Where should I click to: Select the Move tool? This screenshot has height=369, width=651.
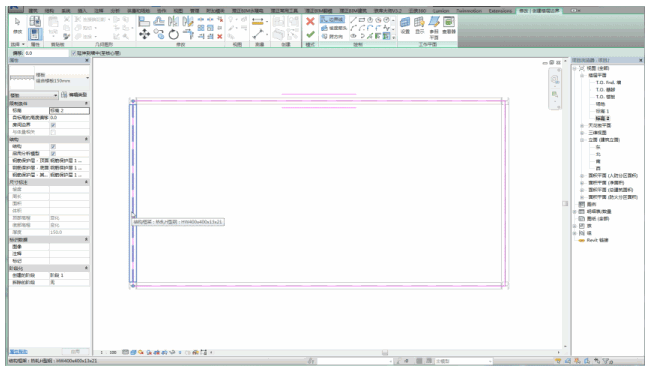[x=144, y=34]
